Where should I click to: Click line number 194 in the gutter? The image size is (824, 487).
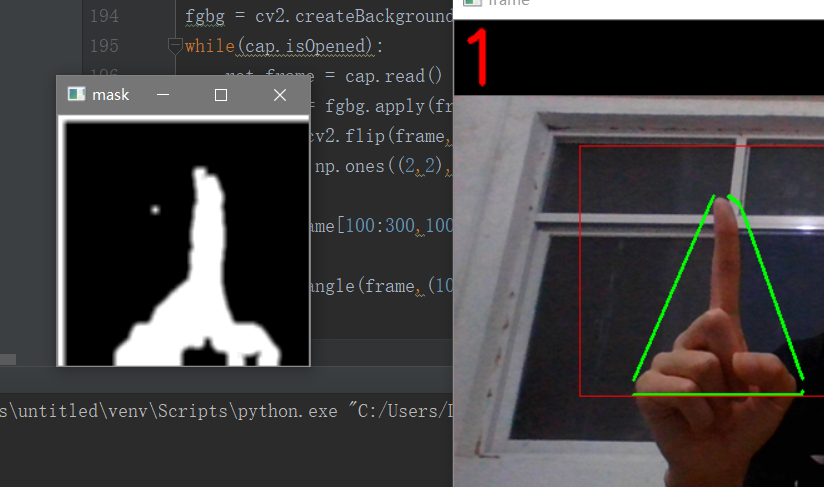click(104, 16)
